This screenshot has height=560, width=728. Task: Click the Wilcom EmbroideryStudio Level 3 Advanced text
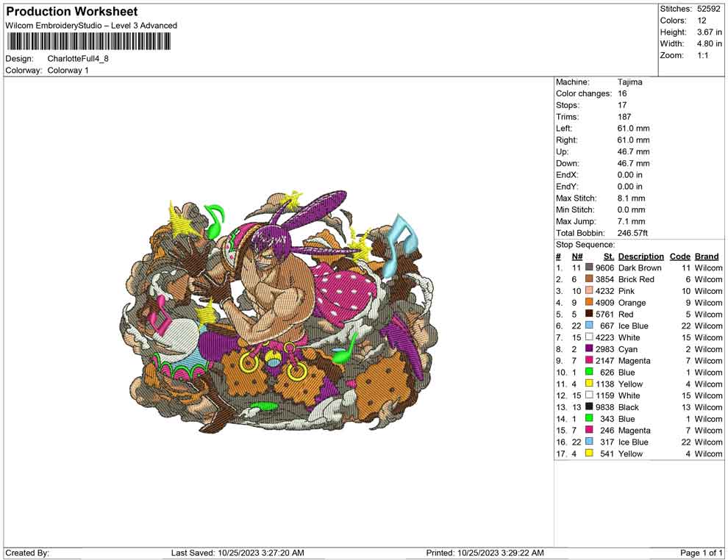click(x=91, y=26)
